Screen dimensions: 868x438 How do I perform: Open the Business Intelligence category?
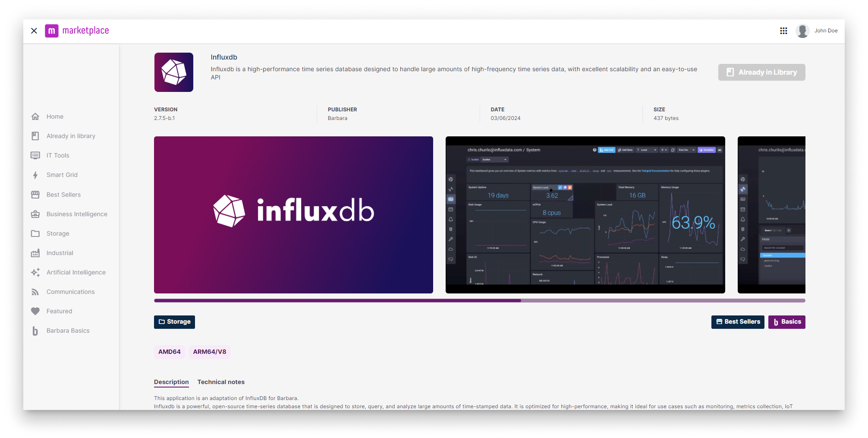tap(35, 214)
